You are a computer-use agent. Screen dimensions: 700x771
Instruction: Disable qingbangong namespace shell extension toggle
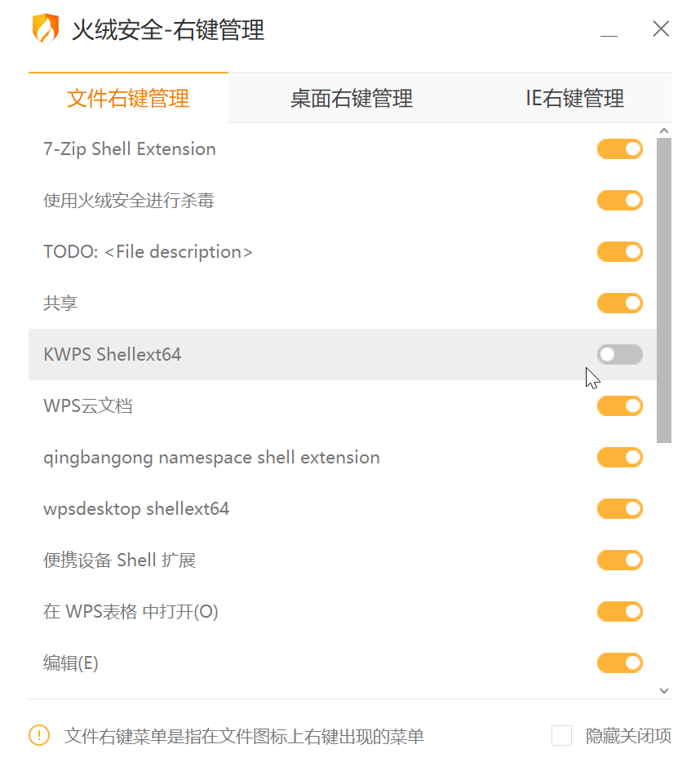[620, 458]
